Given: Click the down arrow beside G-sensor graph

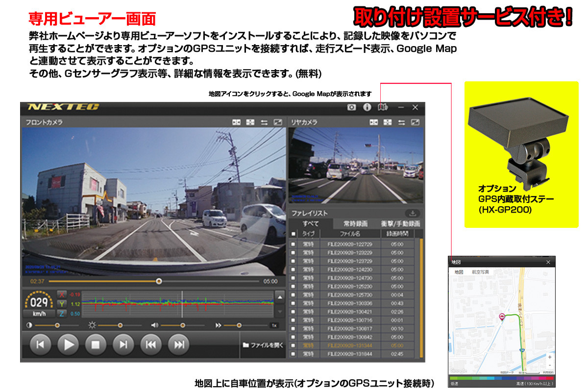Looking at the screenshot, I should click(x=279, y=311).
